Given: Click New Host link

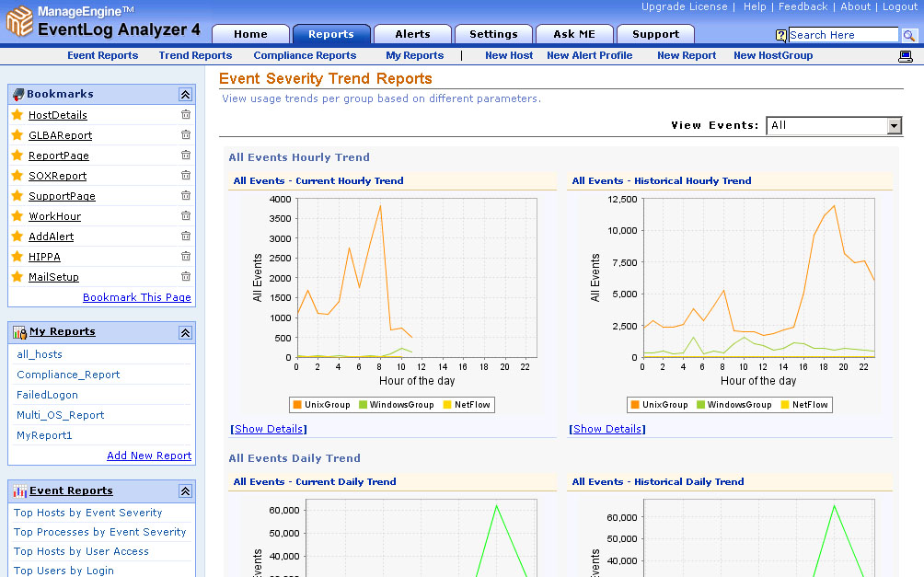Looking at the screenshot, I should click(509, 55).
